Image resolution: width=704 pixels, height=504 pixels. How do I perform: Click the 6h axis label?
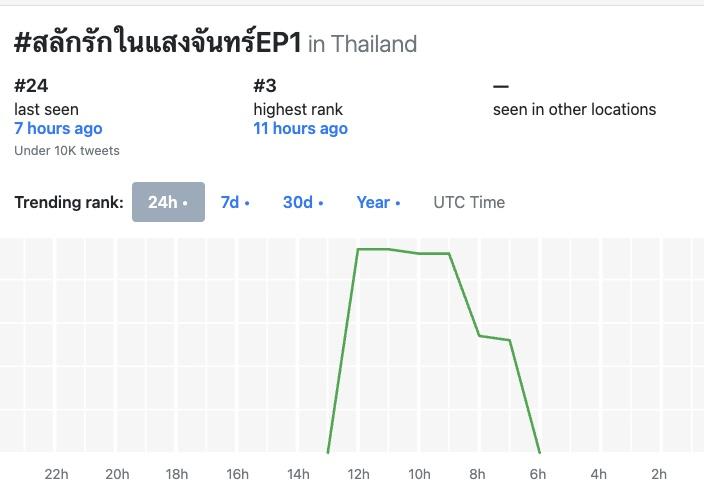pos(538,474)
